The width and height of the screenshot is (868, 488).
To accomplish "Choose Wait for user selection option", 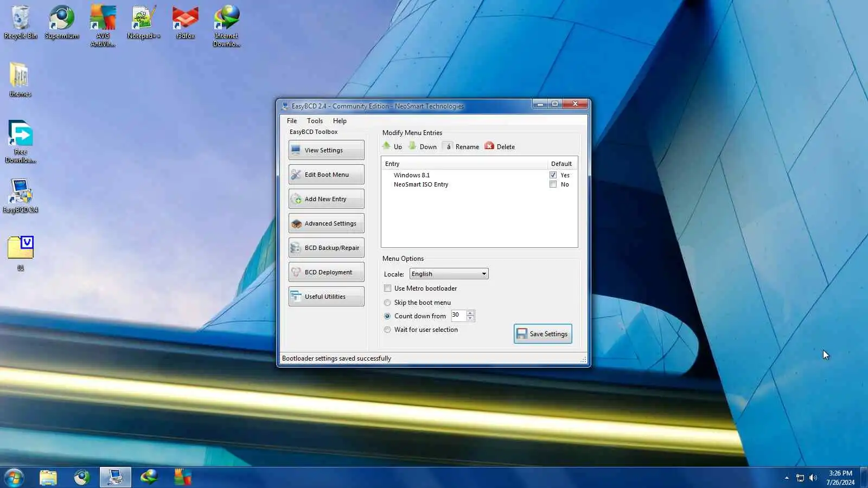I will tap(387, 330).
